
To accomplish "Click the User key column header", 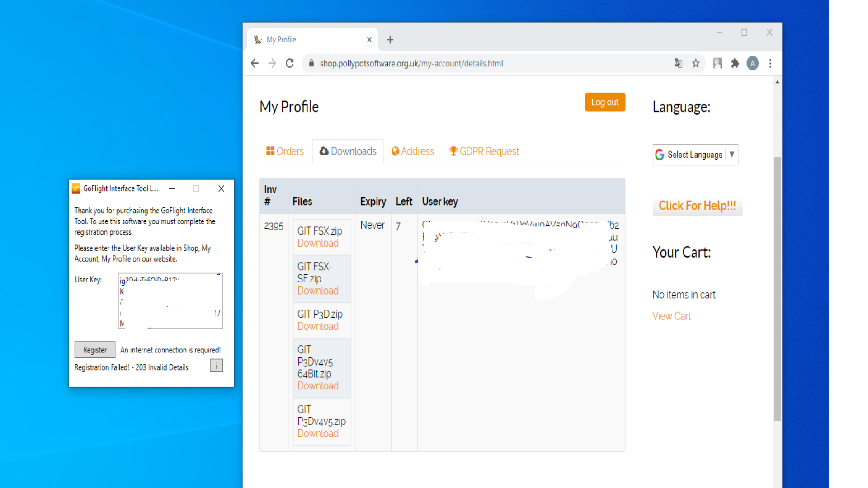I will tap(440, 202).
